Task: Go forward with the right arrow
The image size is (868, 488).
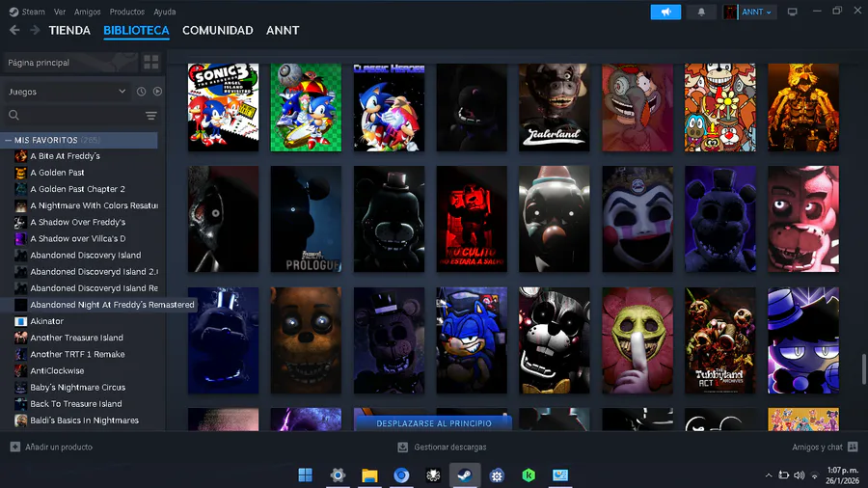Action: click(x=35, y=31)
